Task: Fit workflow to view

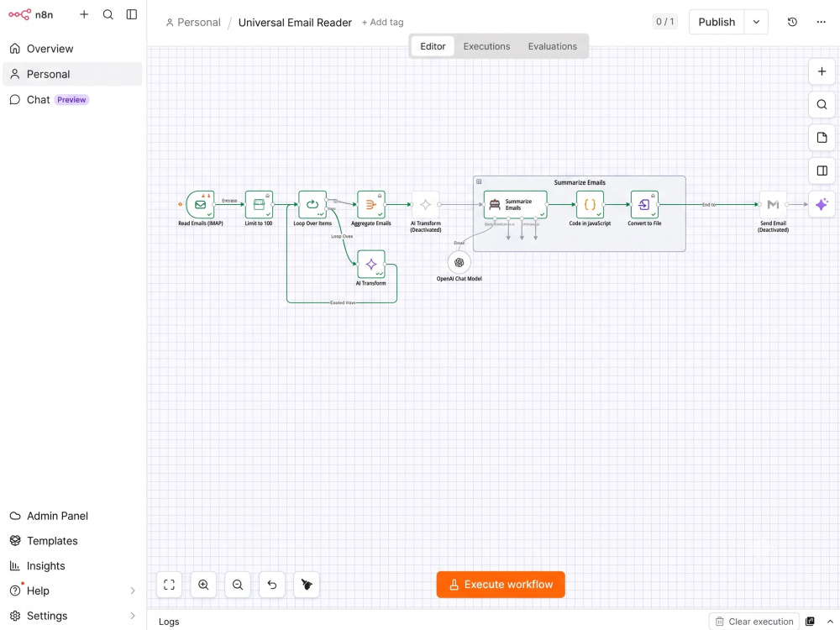Action: click(x=170, y=585)
